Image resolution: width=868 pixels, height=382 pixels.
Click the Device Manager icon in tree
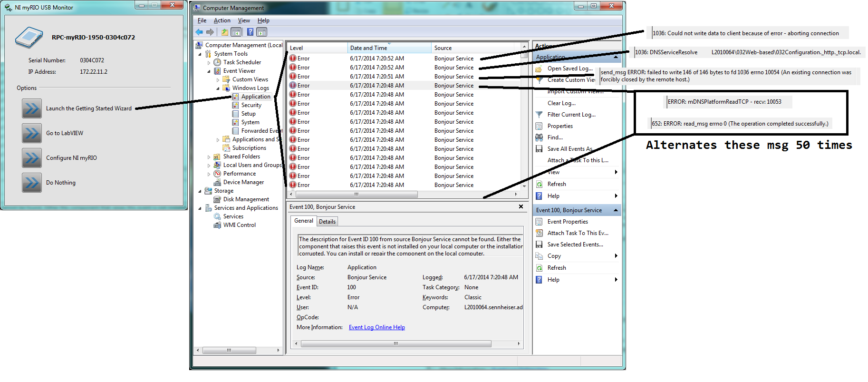(x=217, y=182)
